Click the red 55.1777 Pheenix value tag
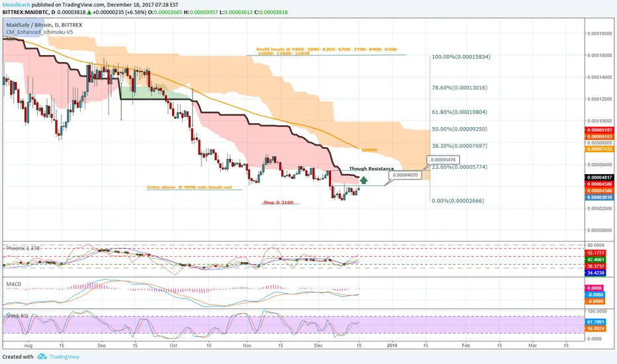Screen dimensions: 617x364 [x=595, y=253]
